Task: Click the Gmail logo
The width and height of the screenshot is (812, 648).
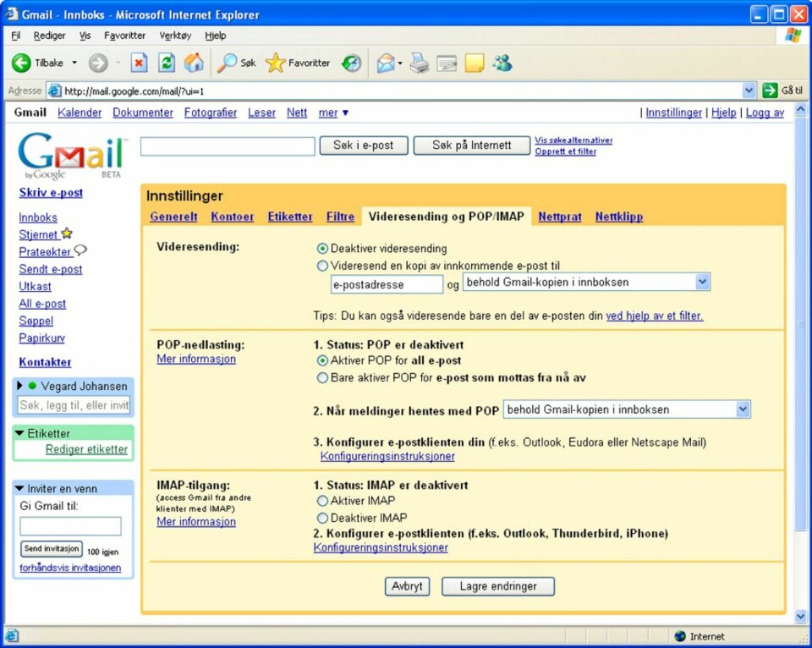Action: 71,156
